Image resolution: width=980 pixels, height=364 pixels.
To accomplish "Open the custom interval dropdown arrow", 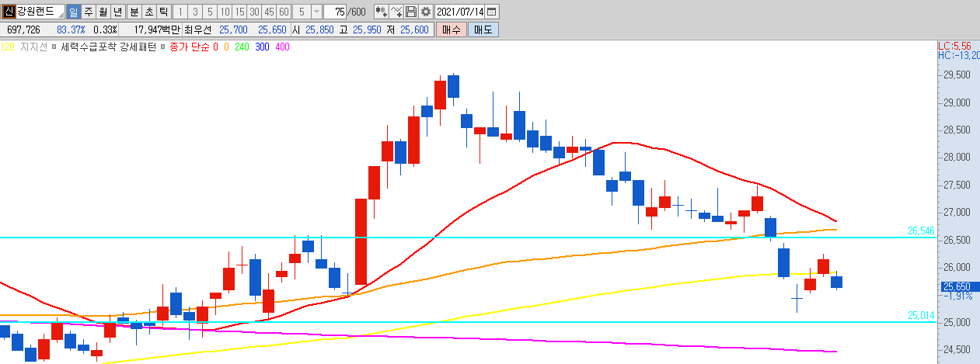I will pyautogui.click(x=316, y=12).
